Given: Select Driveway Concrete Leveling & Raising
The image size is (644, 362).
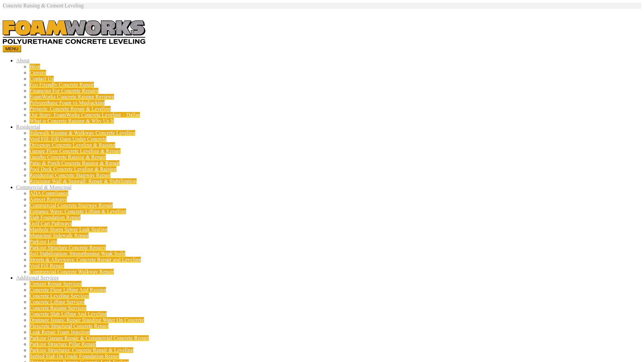Looking at the screenshot, I should (x=72, y=145).
